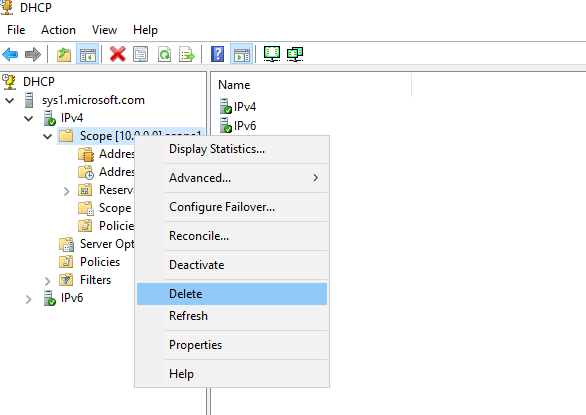Open the Advanced submenu arrow
586x415 pixels.
(316, 178)
